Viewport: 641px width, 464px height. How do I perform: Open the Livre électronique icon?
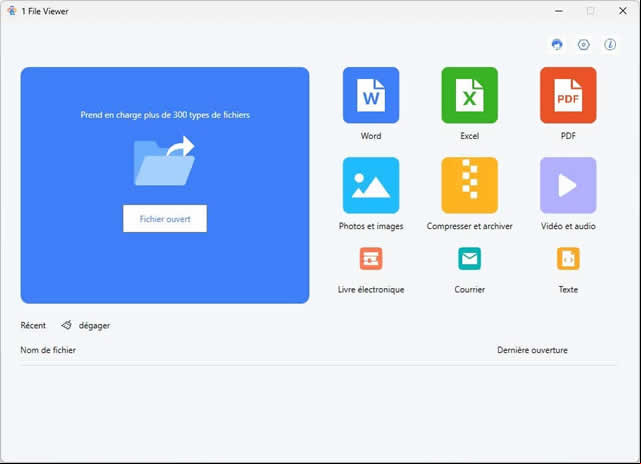[x=371, y=258]
